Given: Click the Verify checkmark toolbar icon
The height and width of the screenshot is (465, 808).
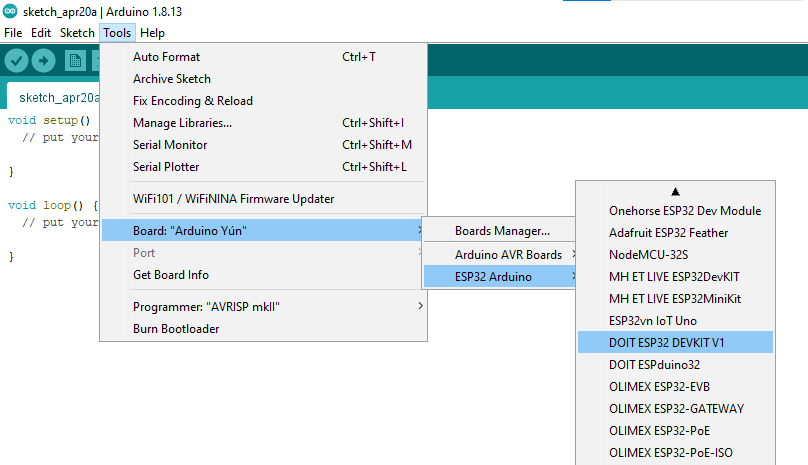Looking at the screenshot, I should pos(16,61).
